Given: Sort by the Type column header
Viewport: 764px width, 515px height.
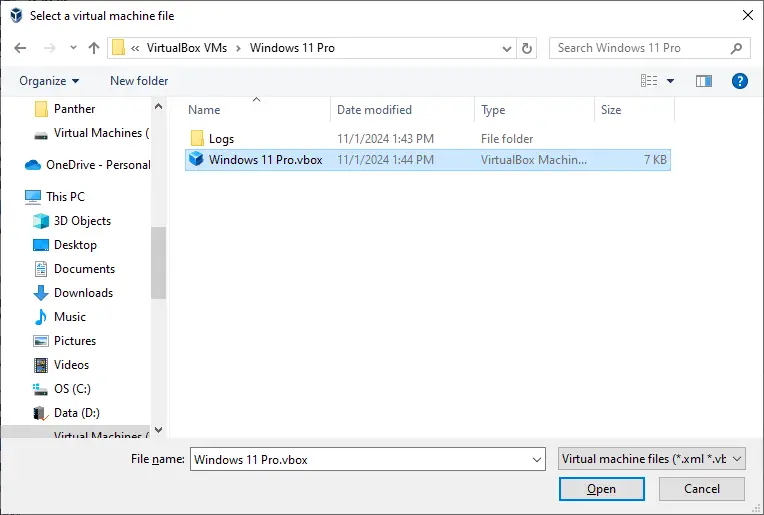Looking at the screenshot, I should point(493,110).
